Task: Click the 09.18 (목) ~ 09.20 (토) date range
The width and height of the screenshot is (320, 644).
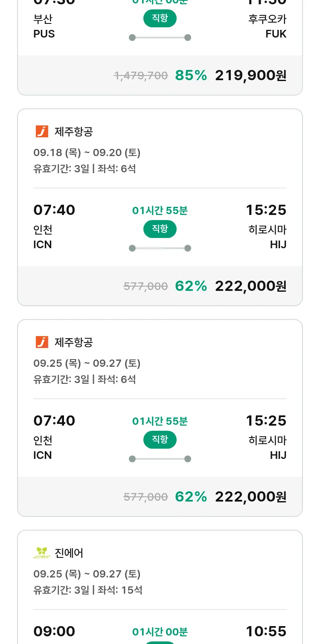Action: 87,153
